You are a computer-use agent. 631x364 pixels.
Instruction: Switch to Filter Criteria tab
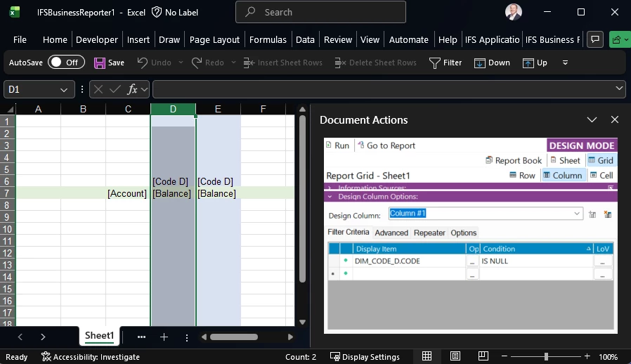(348, 232)
